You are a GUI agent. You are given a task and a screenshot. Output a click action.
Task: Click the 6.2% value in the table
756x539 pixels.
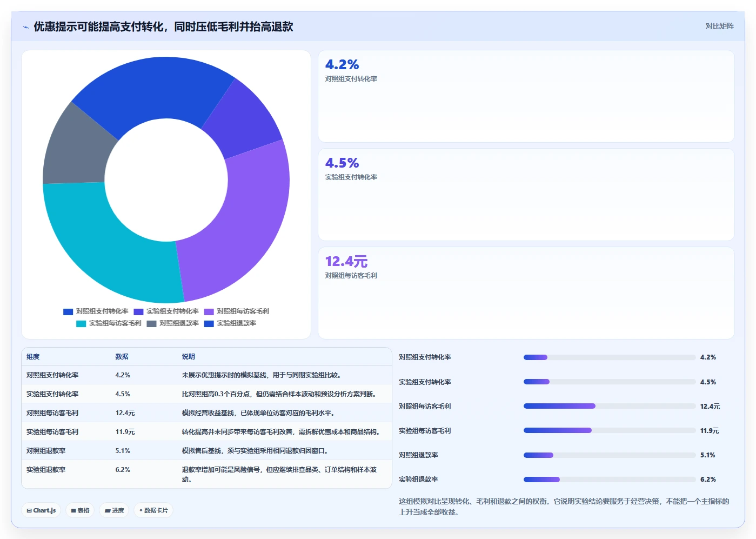click(123, 470)
